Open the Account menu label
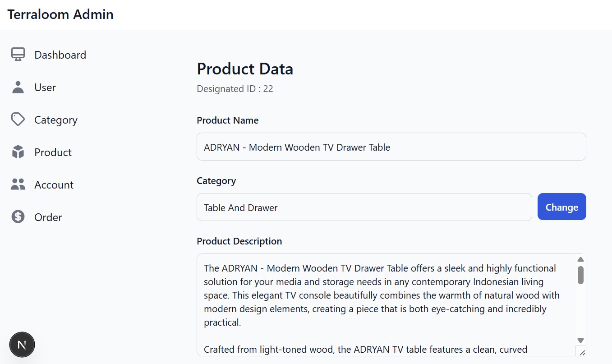This screenshot has height=364, width=612. click(54, 185)
